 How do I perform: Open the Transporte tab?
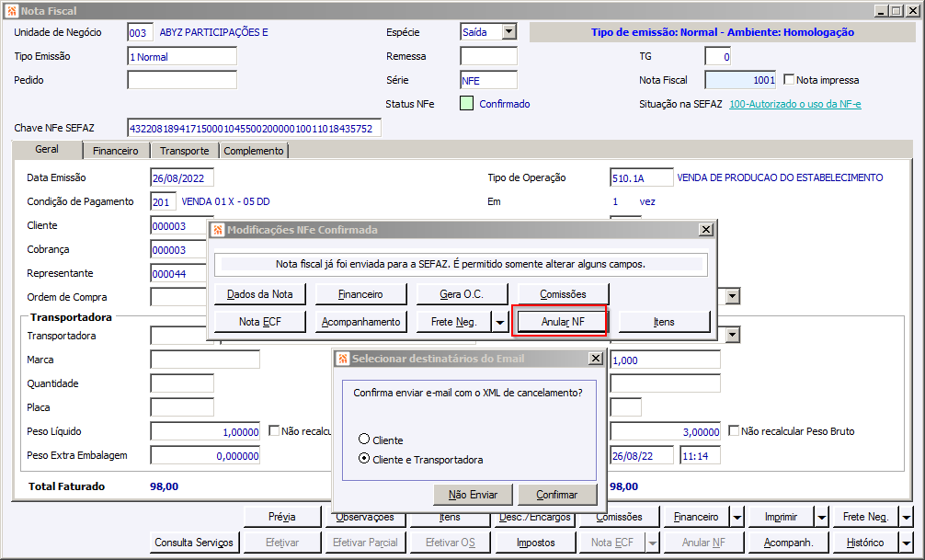[x=185, y=151]
